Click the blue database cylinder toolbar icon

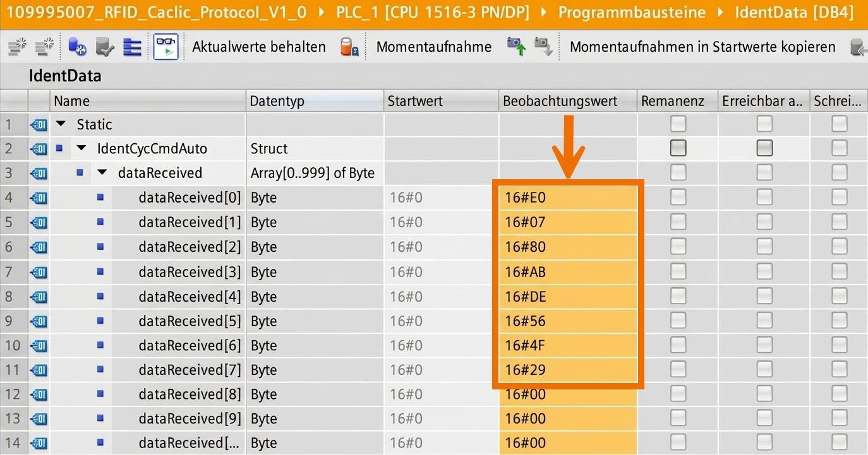click(x=77, y=47)
